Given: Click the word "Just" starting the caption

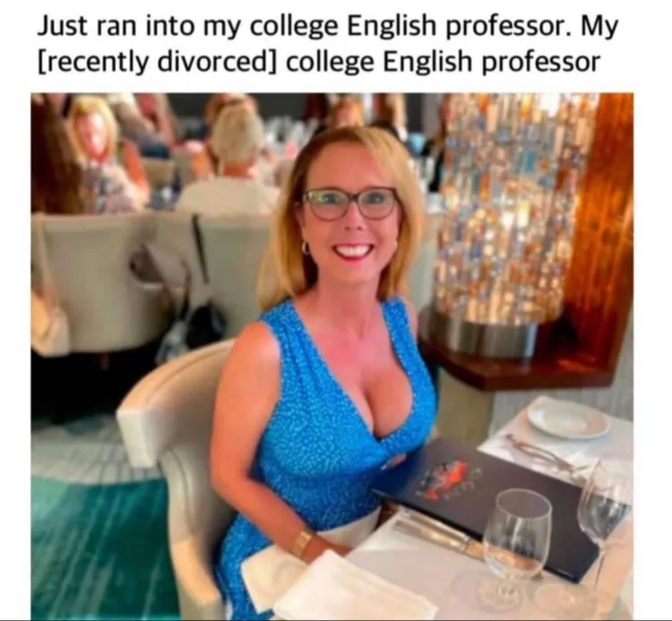Looking at the screenshot, I should [59, 27].
